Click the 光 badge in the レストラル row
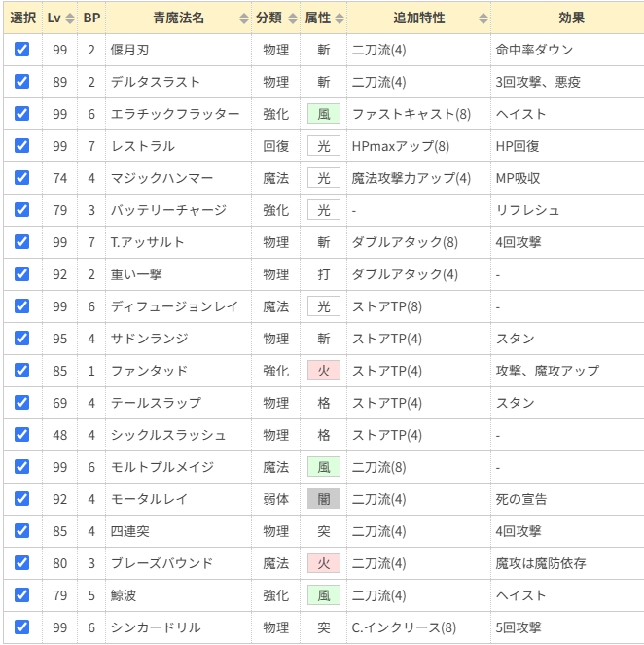The height and width of the screenshot is (645, 644). [x=323, y=146]
